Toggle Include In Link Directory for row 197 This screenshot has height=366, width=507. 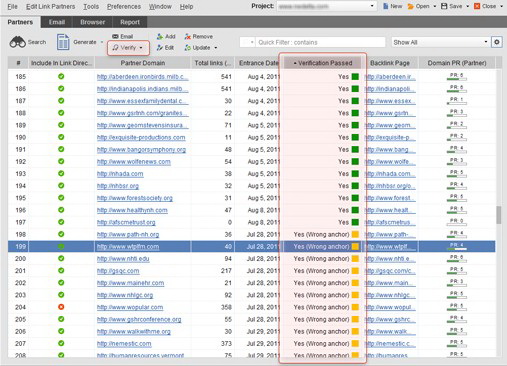(61, 222)
